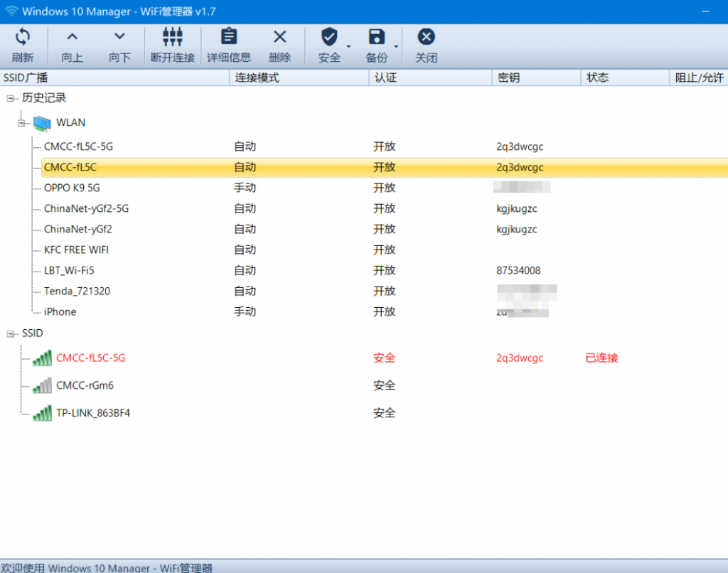Click 手动 mode of iPhone row
Screen dimensions: 728x573
(x=245, y=312)
